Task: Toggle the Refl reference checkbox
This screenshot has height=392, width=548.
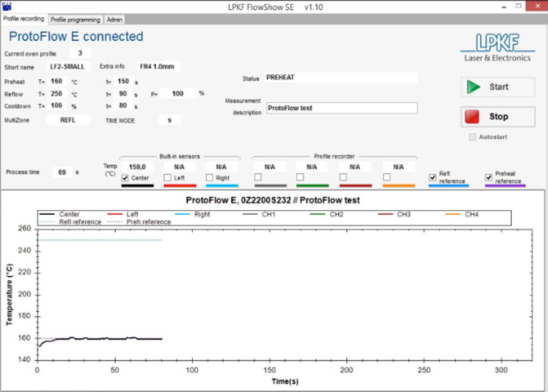Action: click(433, 177)
